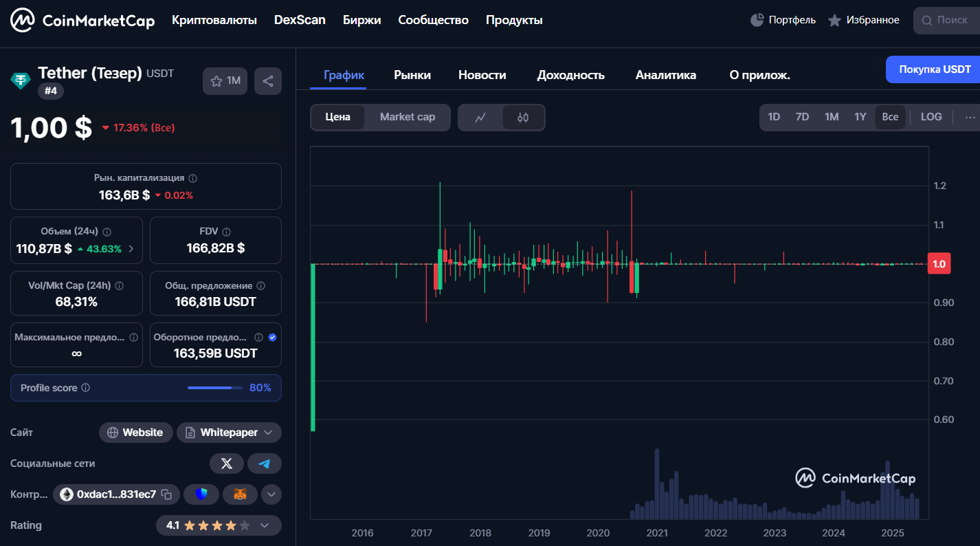Image resolution: width=980 pixels, height=546 pixels.
Task: Click the 166,82B $ FDV value
Action: (x=215, y=248)
